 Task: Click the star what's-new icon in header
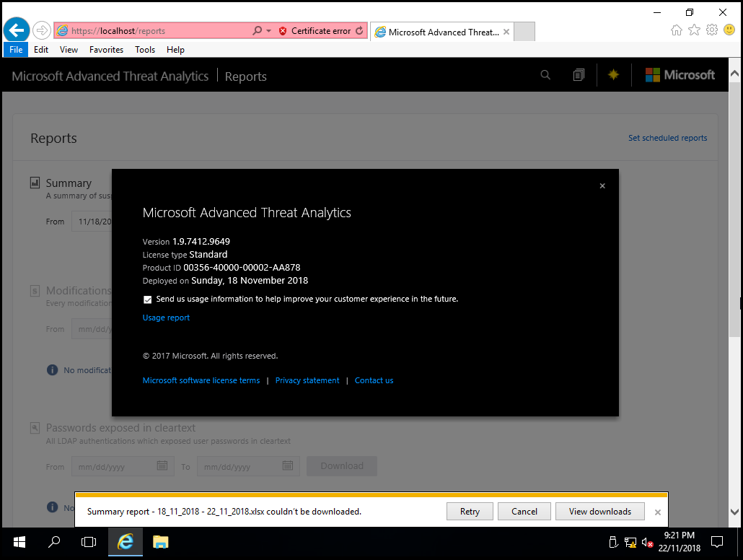point(613,74)
